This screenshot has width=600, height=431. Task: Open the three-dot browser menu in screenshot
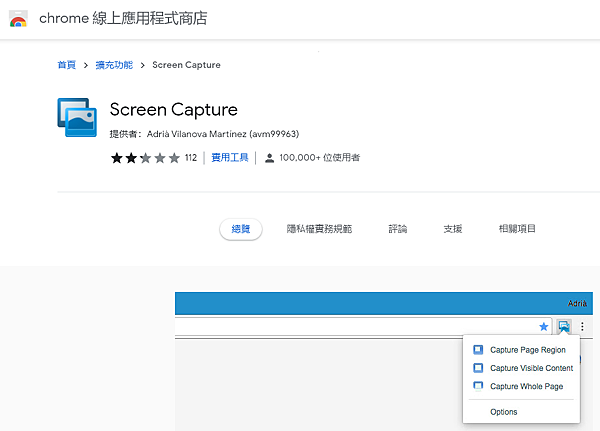(x=582, y=327)
